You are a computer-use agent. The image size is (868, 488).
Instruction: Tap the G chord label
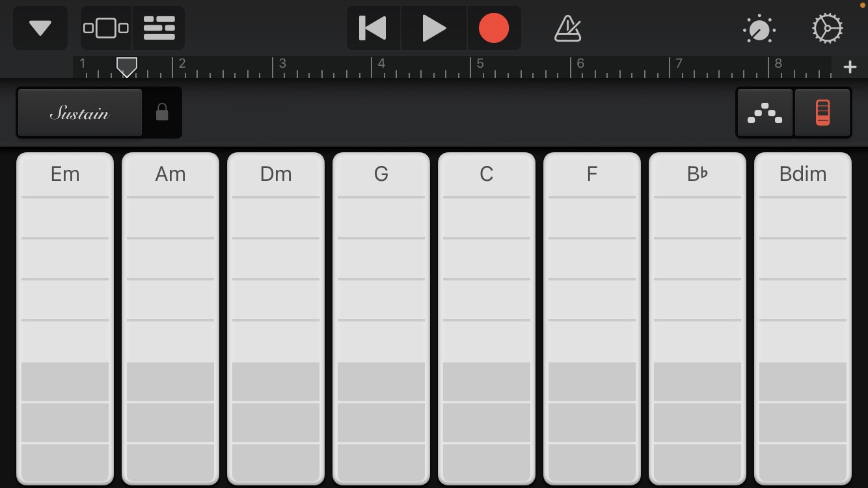coord(381,174)
